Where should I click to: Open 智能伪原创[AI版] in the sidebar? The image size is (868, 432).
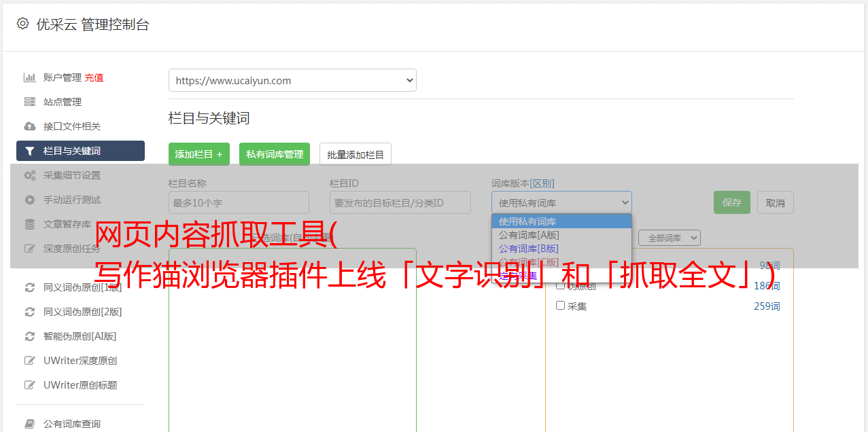(x=80, y=336)
